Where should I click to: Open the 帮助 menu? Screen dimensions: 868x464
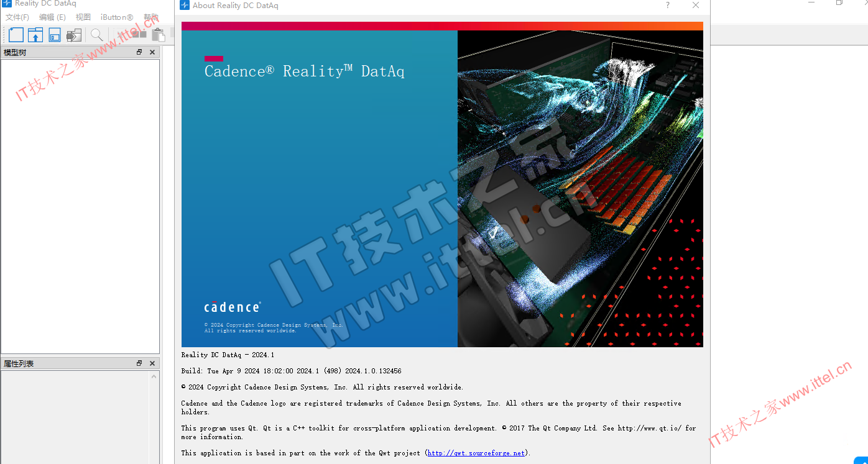[151, 17]
